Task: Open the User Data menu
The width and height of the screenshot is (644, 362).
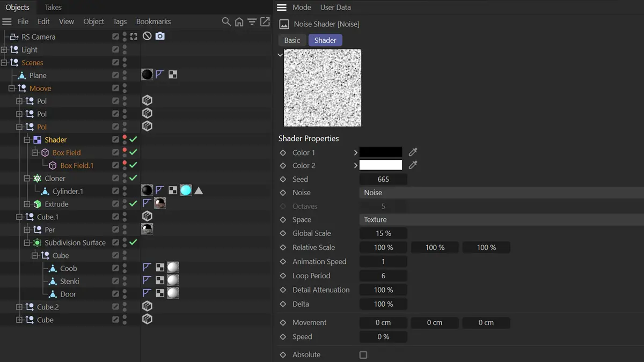Action: tap(335, 8)
